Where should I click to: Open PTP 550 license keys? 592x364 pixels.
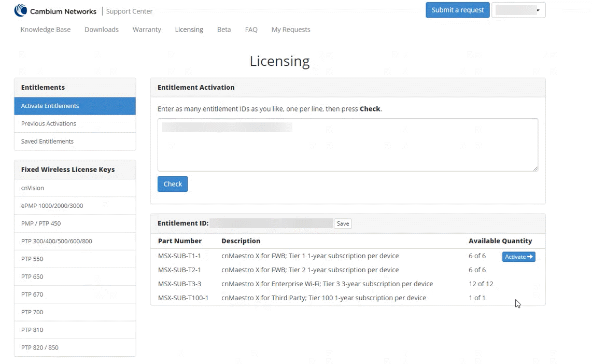point(75,259)
